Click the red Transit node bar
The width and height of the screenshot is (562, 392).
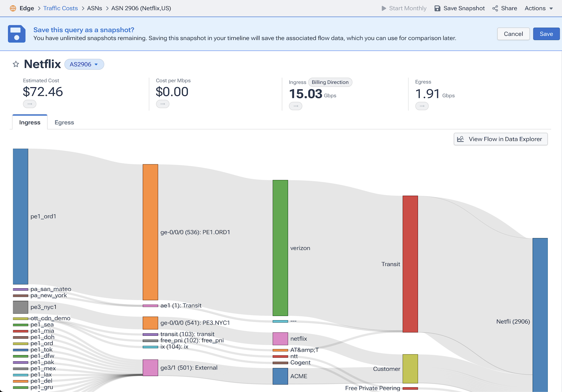410,264
